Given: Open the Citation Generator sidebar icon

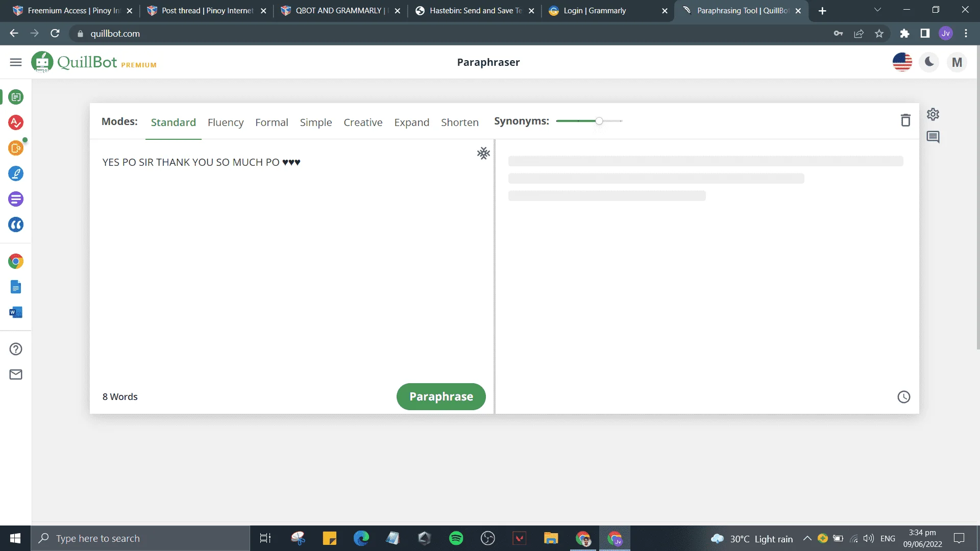Looking at the screenshot, I should [x=16, y=224].
